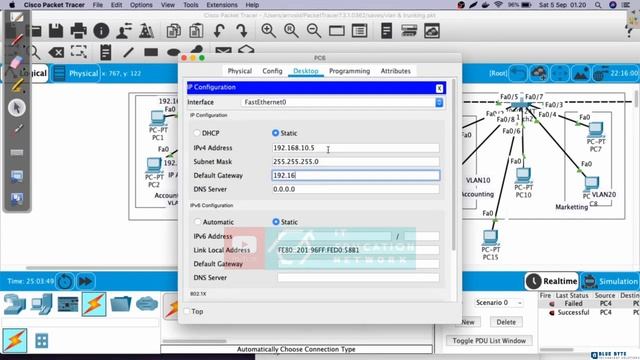Select the Draw Rectangle tool
The height and width of the screenshot is (360, 640).
point(151,52)
